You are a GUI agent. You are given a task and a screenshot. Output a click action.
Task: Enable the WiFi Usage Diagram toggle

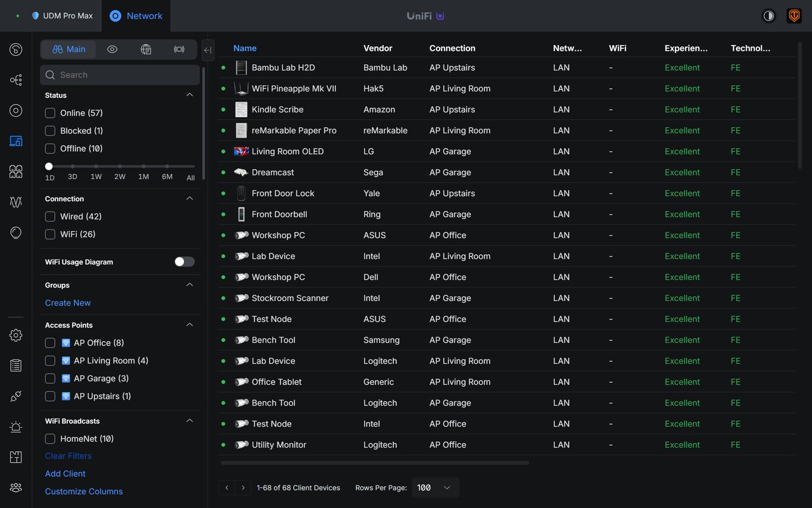coord(185,262)
